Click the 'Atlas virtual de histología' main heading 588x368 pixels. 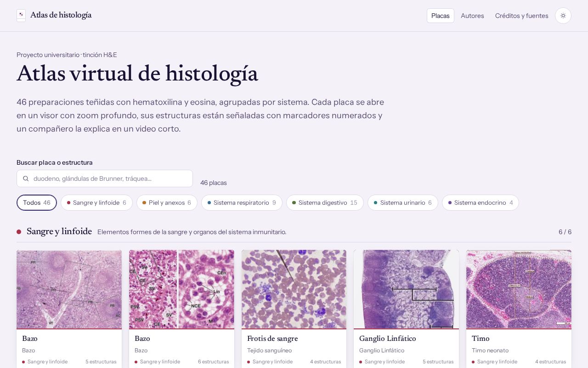pos(137,74)
